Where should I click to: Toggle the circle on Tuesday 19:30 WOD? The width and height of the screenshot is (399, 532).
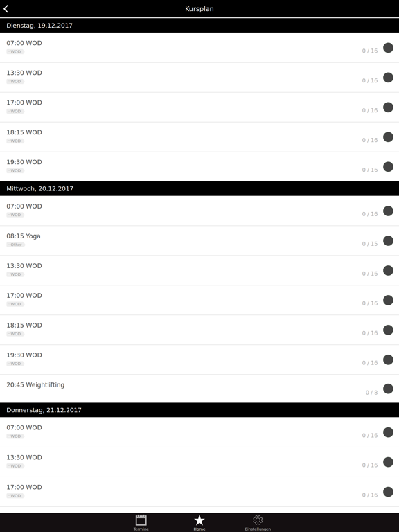(x=388, y=167)
